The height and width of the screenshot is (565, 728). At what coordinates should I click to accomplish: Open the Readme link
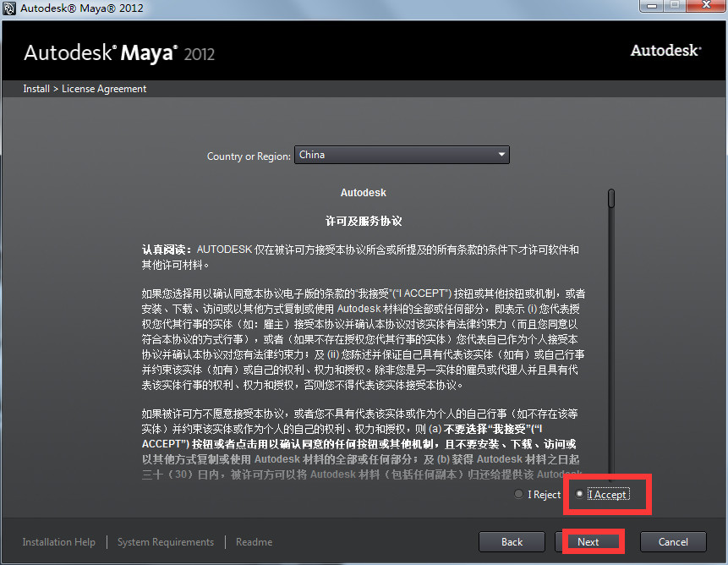[x=254, y=542]
